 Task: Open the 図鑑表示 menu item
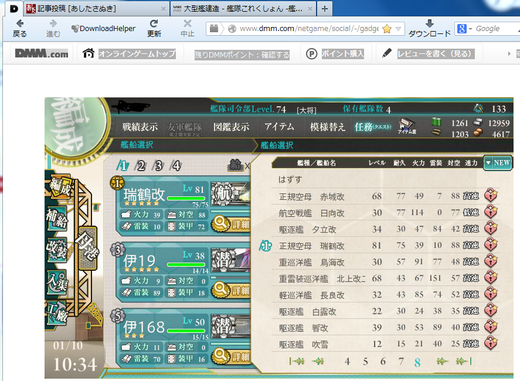(231, 127)
